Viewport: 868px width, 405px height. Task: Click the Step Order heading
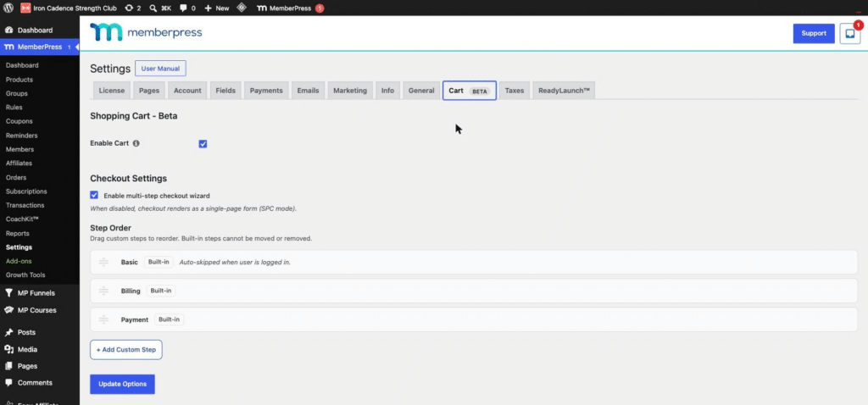(111, 228)
